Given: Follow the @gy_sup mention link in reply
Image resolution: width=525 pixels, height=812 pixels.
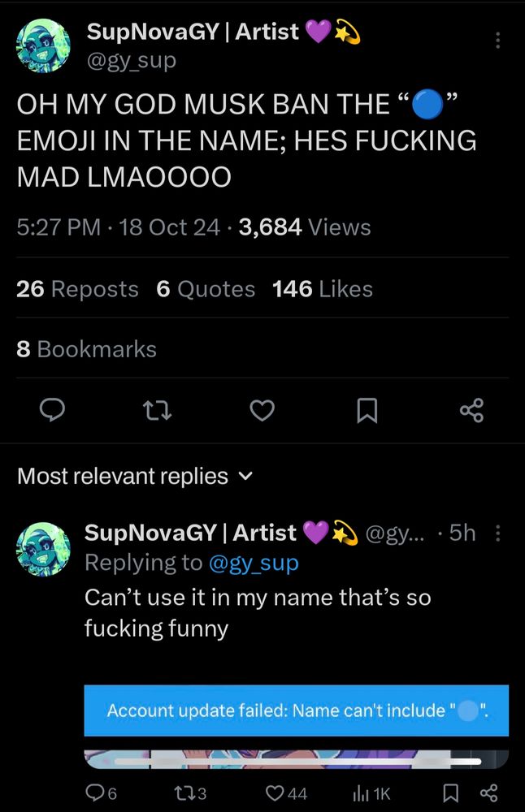Looking at the screenshot, I should [x=254, y=563].
